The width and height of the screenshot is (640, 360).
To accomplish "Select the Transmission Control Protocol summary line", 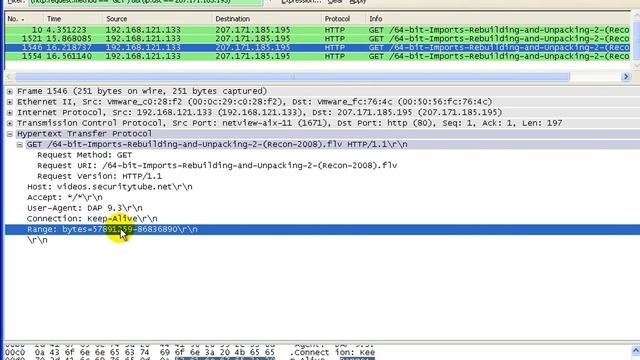I will 290,123.
